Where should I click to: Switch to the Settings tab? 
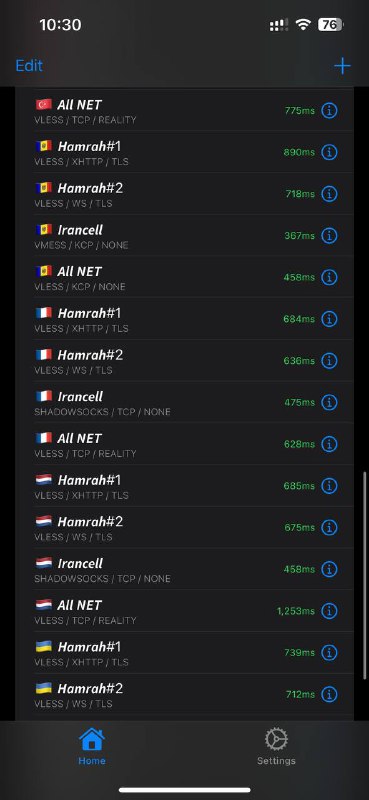point(276,746)
